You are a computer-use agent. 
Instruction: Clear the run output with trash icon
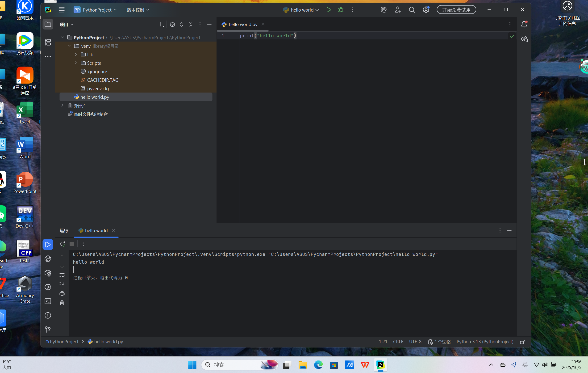click(x=62, y=303)
